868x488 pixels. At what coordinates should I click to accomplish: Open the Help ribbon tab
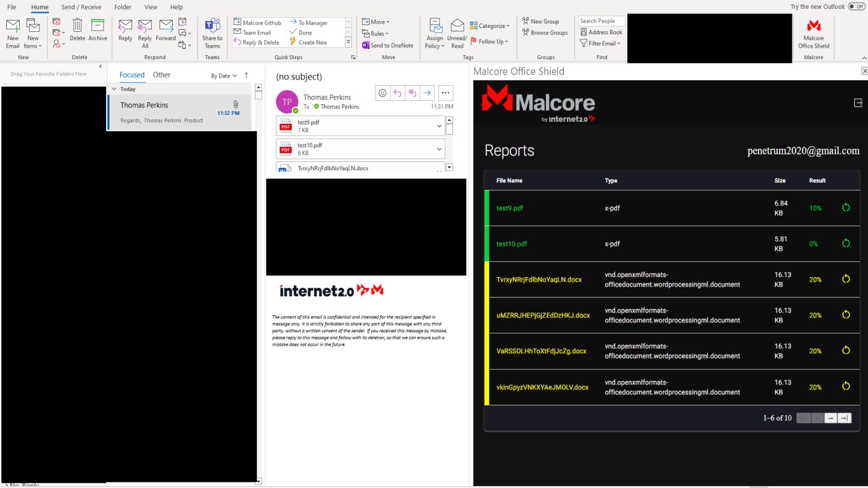pos(177,7)
